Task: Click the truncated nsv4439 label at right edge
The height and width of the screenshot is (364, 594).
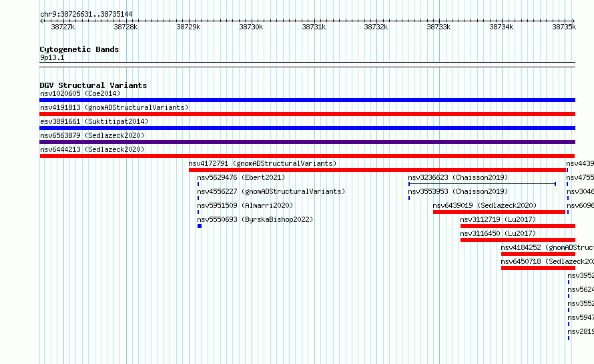Action: (x=580, y=163)
